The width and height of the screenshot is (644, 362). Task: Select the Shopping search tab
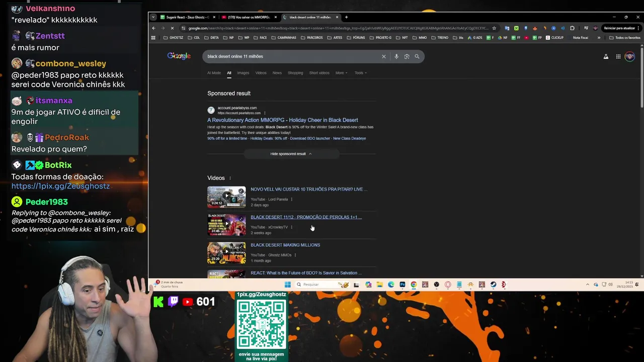tap(295, 73)
